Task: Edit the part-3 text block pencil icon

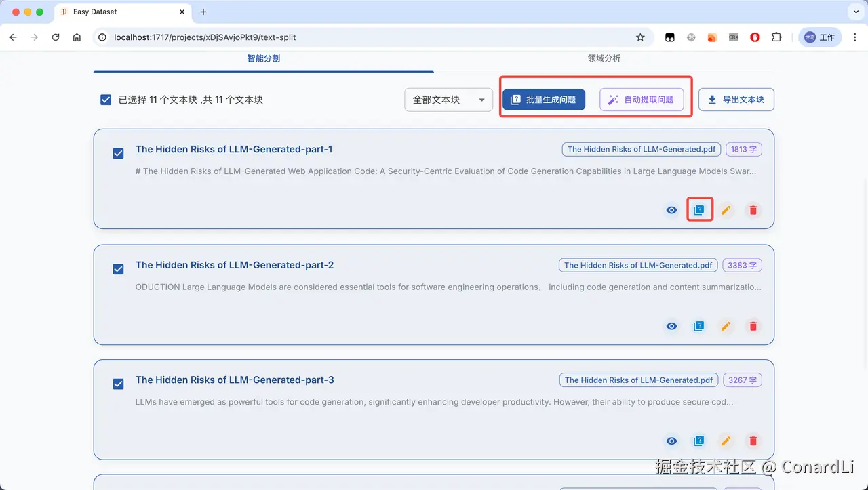Action: (x=726, y=441)
